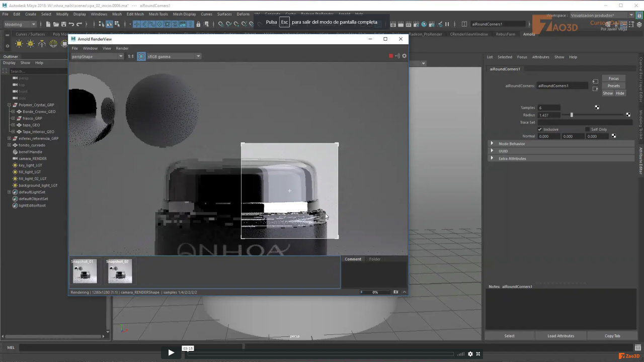The image size is (644, 362).
Task: Open the perspShape camera dropdown
Action: click(97, 56)
